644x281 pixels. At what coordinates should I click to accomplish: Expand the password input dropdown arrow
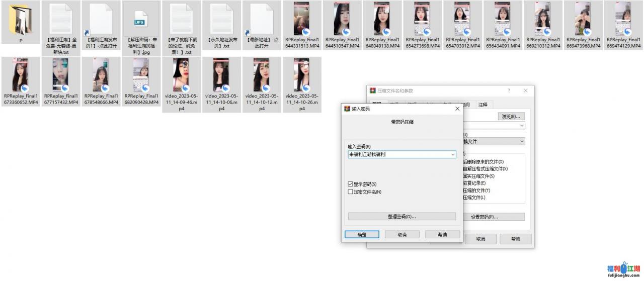(x=453, y=155)
